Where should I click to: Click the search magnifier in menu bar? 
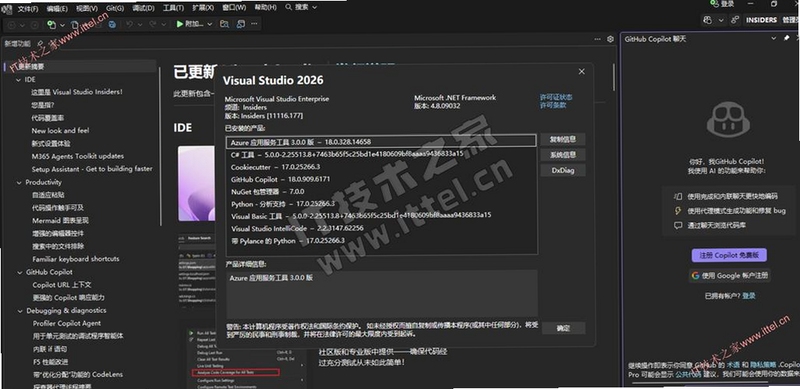point(289,8)
